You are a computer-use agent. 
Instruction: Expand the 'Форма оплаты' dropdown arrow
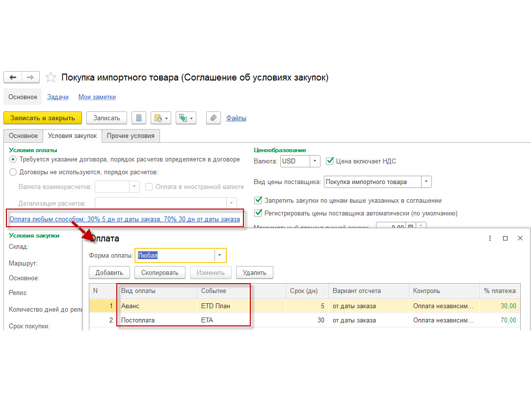[x=219, y=255]
